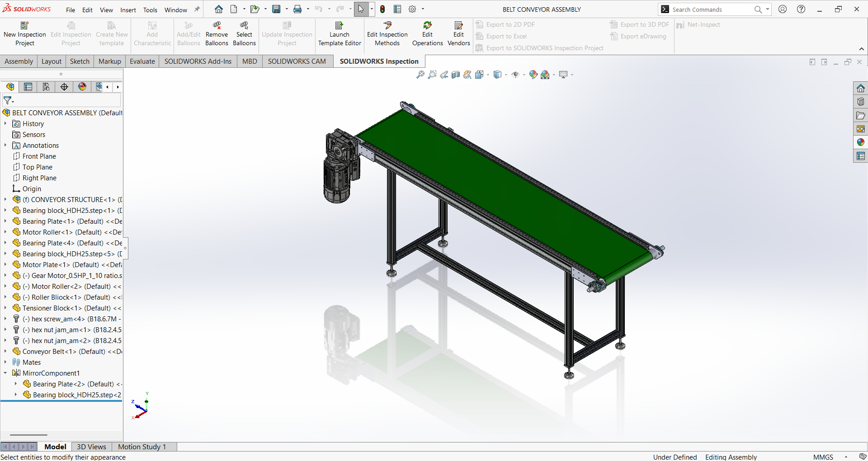Toggle the menu bar pin icon
This screenshot has height=461, width=868.
197,9
